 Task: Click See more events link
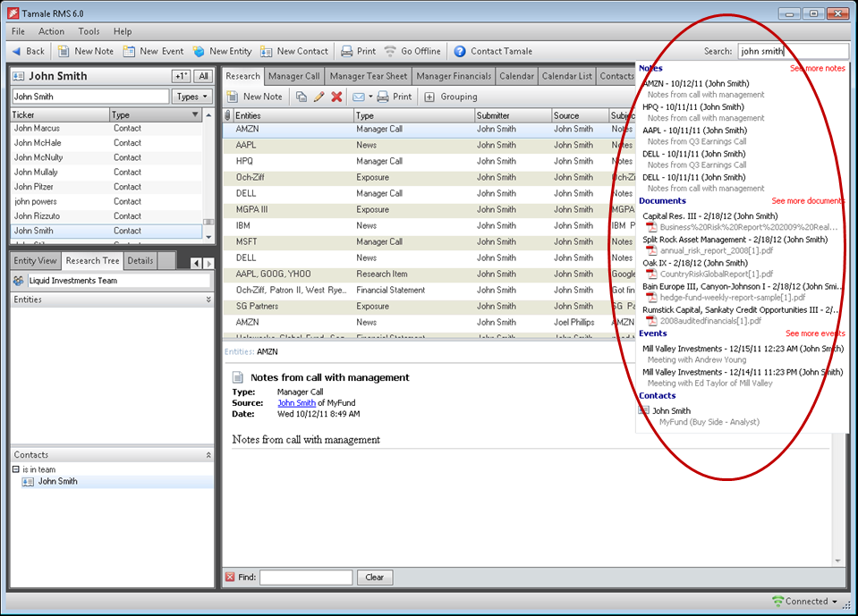click(x=815, y=333)
